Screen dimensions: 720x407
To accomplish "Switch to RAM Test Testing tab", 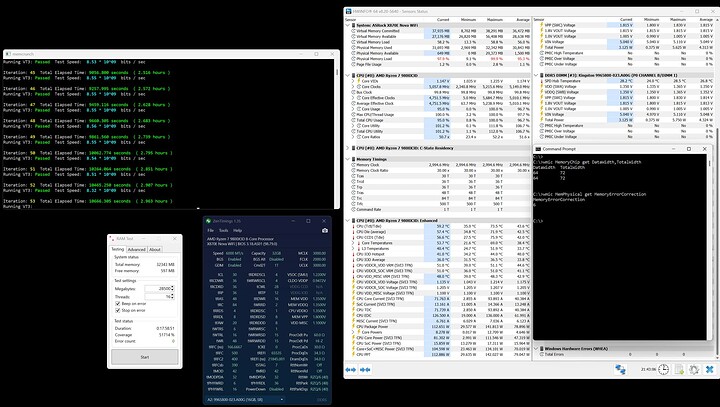I will pyautogui.click(x=118, y=249).
